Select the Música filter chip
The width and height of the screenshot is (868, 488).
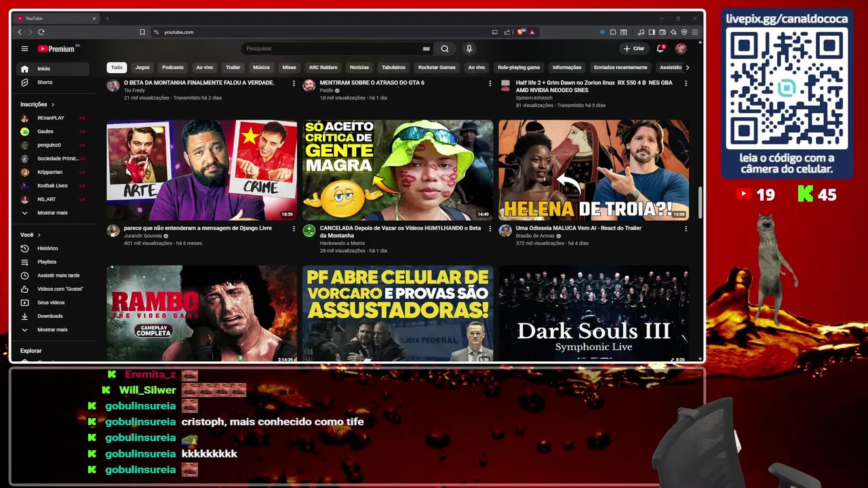point(261,68)
